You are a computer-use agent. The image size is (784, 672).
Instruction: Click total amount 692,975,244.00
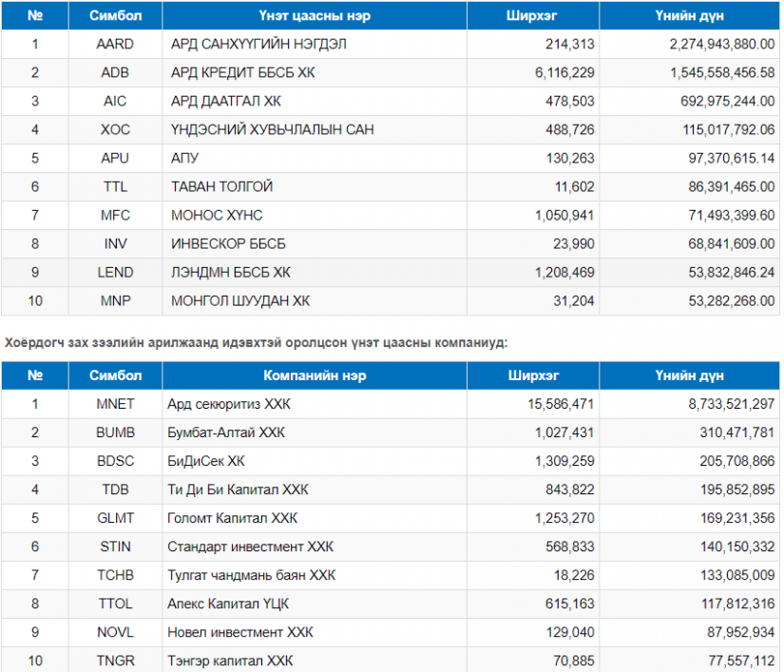(x=728, y=101)
